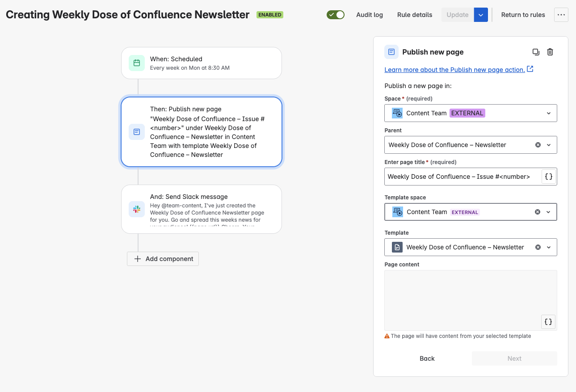Click the Publish new page panel header icon
The image size is (576, 392).
pyautogui.click(x=391, y=52)
